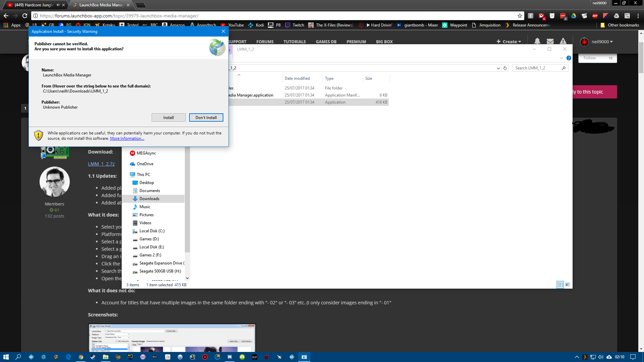
Task: Open File Explorer from taskbar
Action: [x=106, y=357]
